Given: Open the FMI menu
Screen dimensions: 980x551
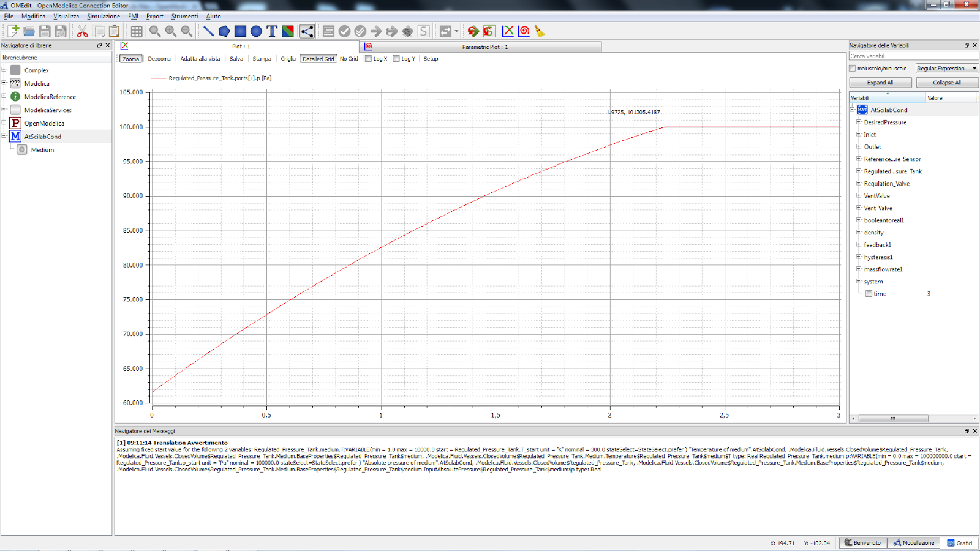Looking at the screenshot, I should 134,17.
